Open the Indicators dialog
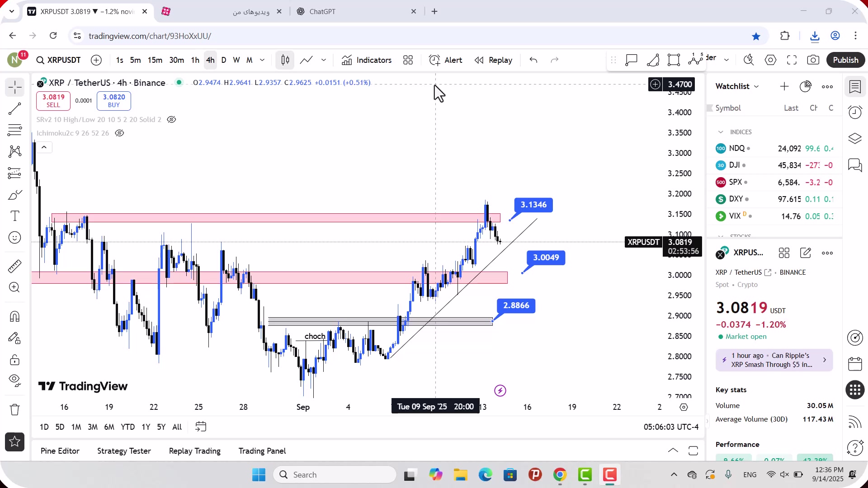Viewport: 868px width, 488px height. click(367, 60)
